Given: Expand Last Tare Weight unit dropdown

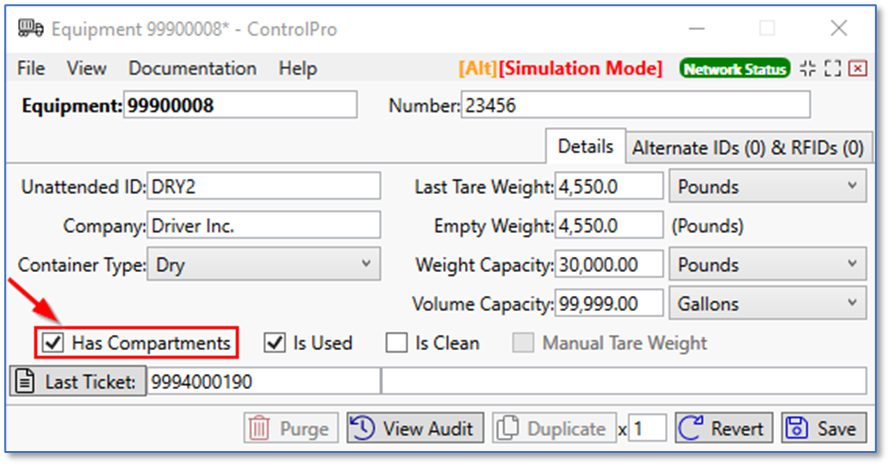Looking at the screenshot, I should 768,187.
